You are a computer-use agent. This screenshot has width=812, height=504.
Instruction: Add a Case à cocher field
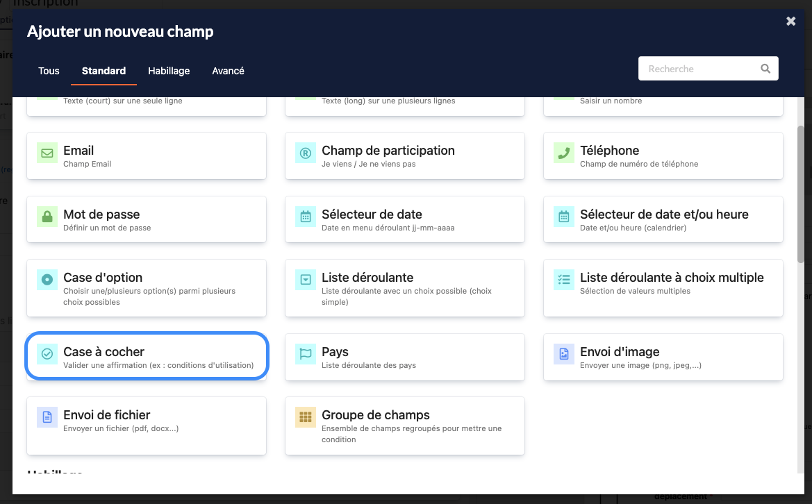pos(147,357)
